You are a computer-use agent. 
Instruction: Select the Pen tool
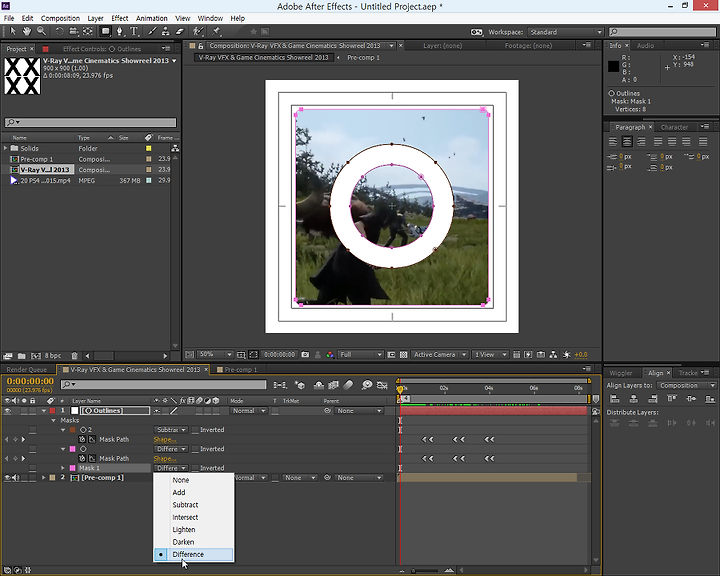coord(120,31)
